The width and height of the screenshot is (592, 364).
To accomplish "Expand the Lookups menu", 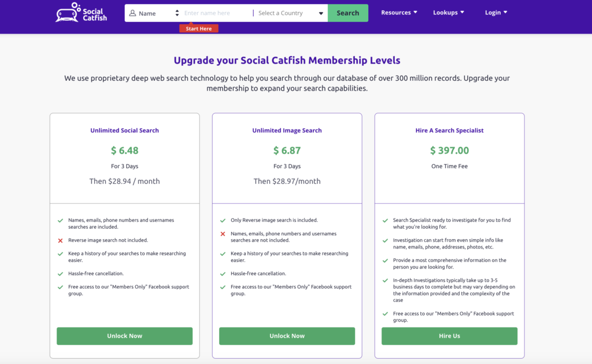I will pyautogui.click(x=449, y=12).
